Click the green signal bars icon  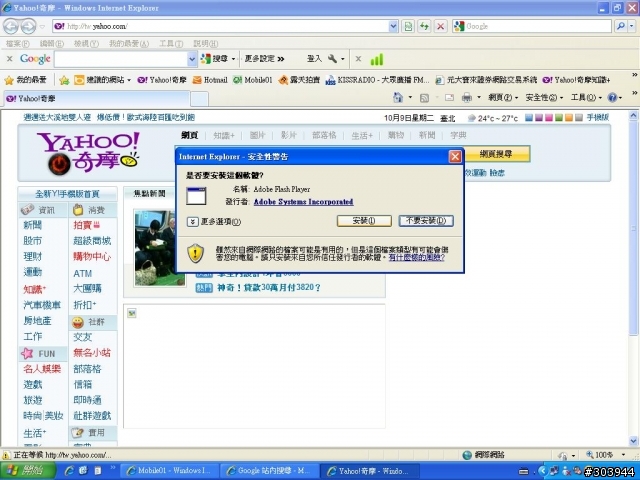click(376, 60)
